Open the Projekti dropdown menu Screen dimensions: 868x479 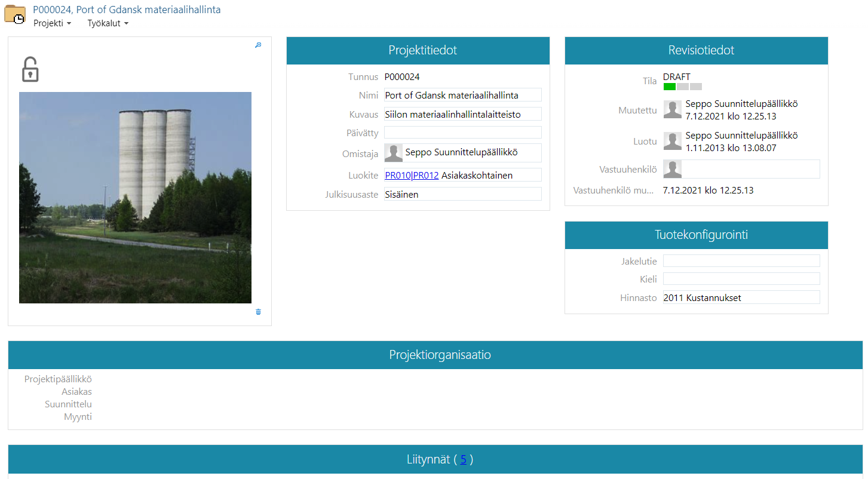tap(53, 23)
